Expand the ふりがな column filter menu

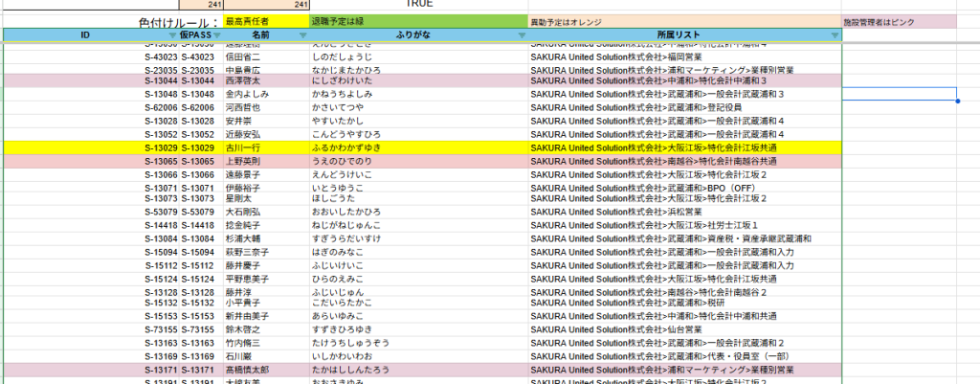click(521, 36)
